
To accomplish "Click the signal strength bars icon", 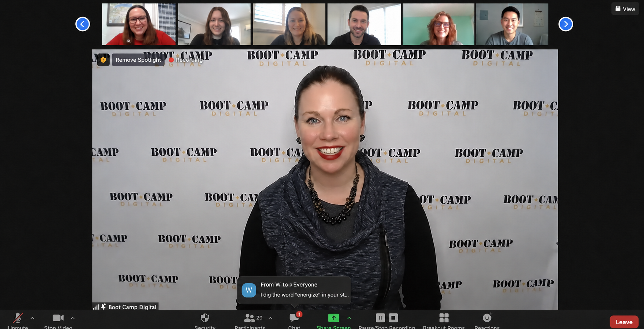I will 96,307.
